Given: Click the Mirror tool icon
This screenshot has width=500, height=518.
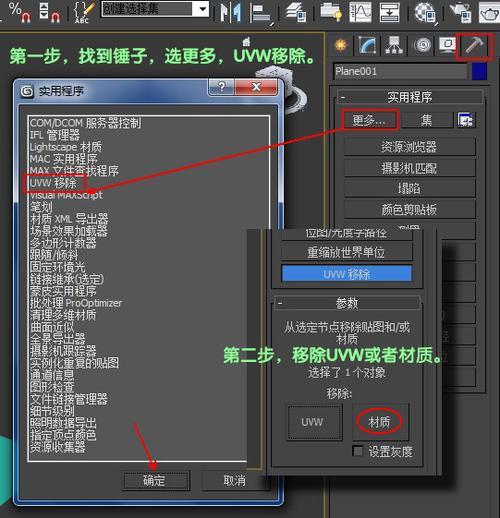Looking at the screenshot, I should click(230, 13).
